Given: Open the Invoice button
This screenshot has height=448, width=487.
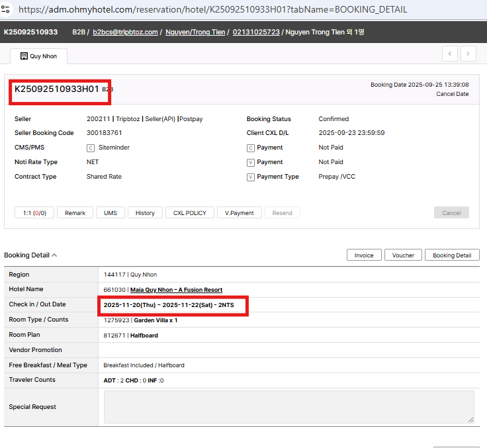Looking at the screenshot, I should click(364, 255).
